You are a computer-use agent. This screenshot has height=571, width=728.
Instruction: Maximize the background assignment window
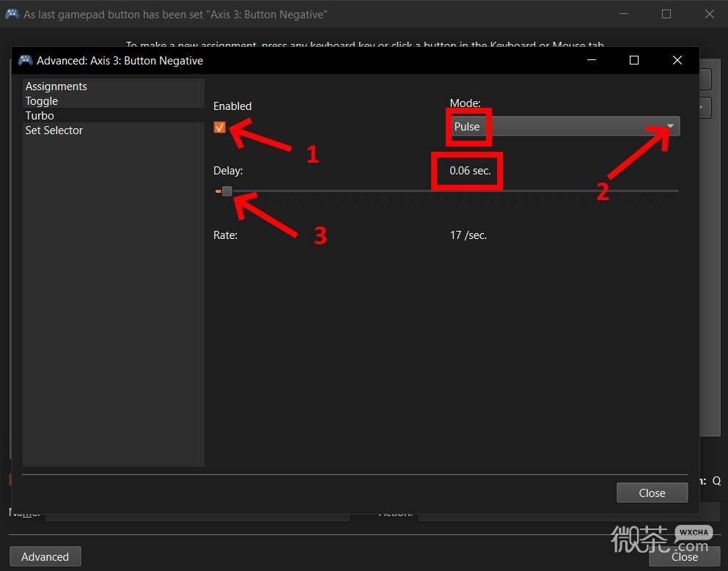tap(666, 14)
